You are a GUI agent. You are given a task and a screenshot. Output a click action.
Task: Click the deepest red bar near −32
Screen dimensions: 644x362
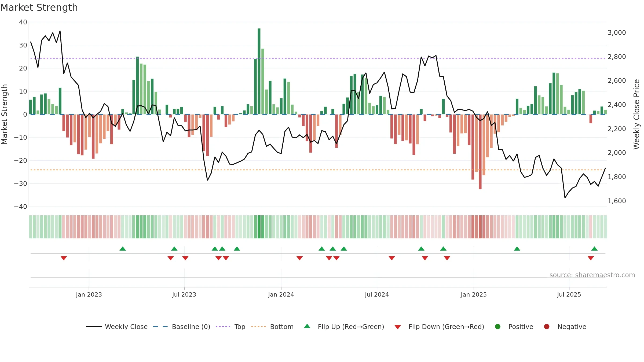point(480,152)
